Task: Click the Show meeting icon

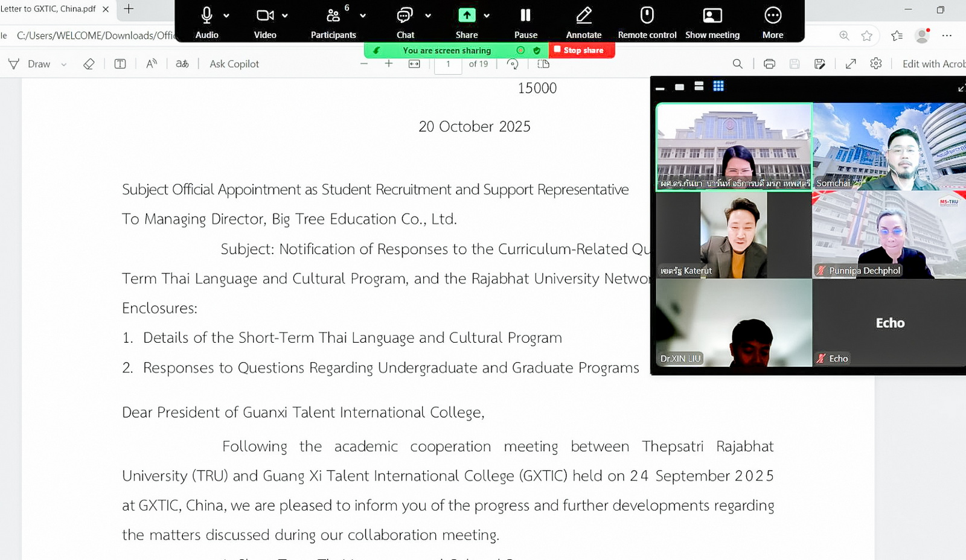Action: (712, 16)
